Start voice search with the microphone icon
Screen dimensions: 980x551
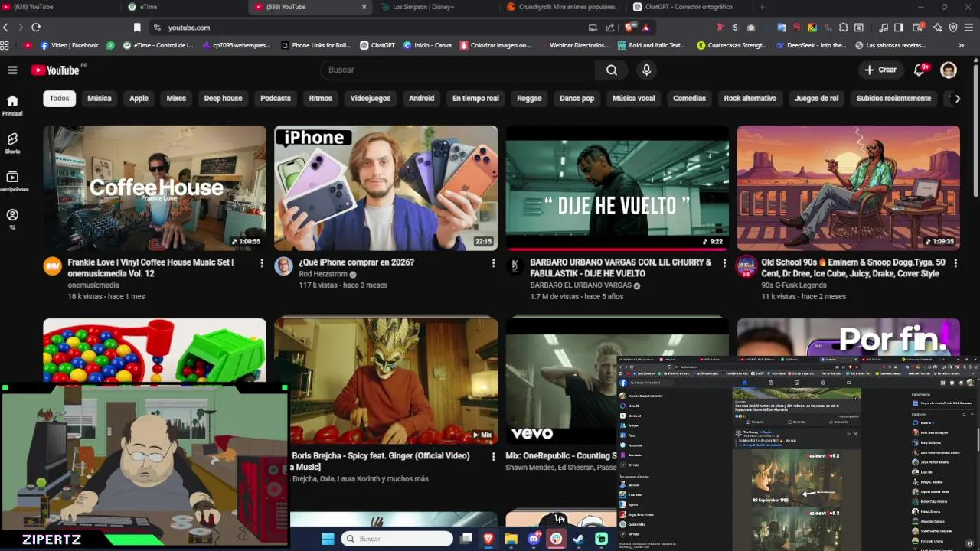coord(646,70)
